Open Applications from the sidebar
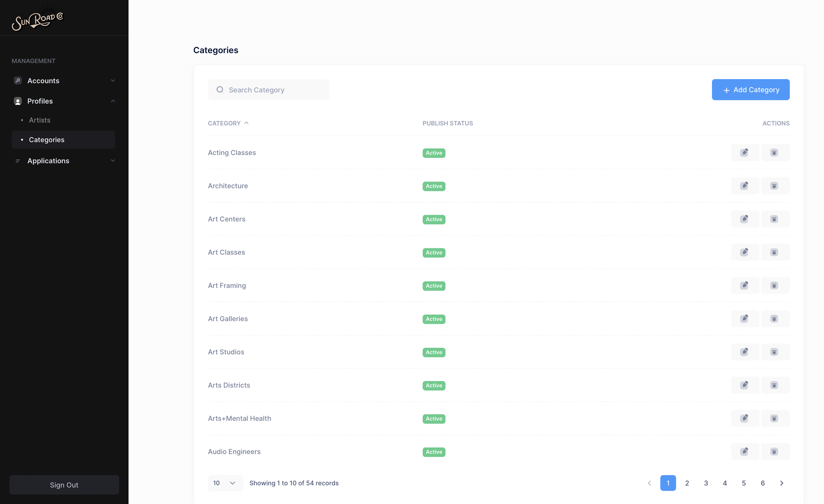824x504 pixels. click(48, 161)
